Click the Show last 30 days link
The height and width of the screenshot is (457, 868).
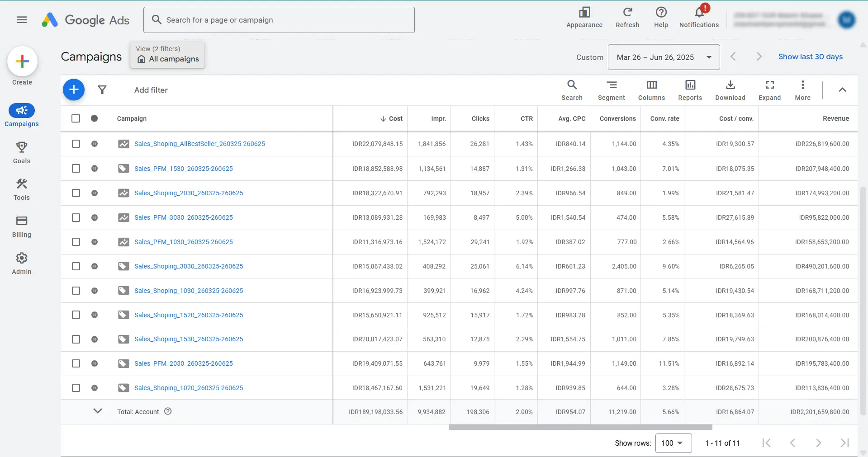(x=810, y=57)
